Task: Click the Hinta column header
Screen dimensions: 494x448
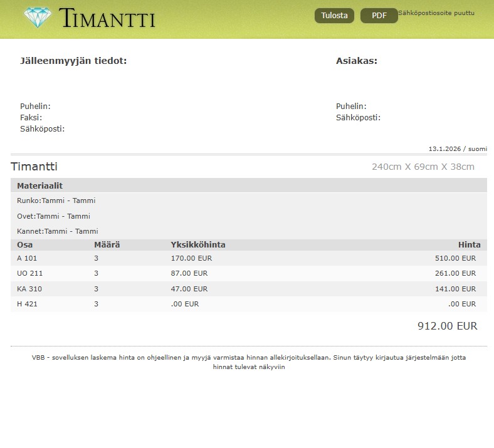Action: point(469,245)
